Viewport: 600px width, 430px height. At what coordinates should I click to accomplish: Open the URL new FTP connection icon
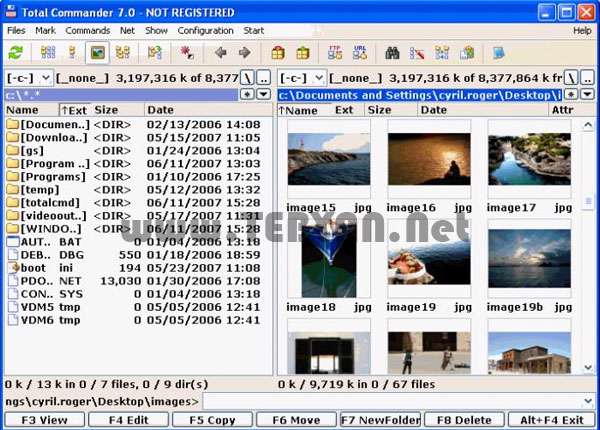[x=359, y=52]
